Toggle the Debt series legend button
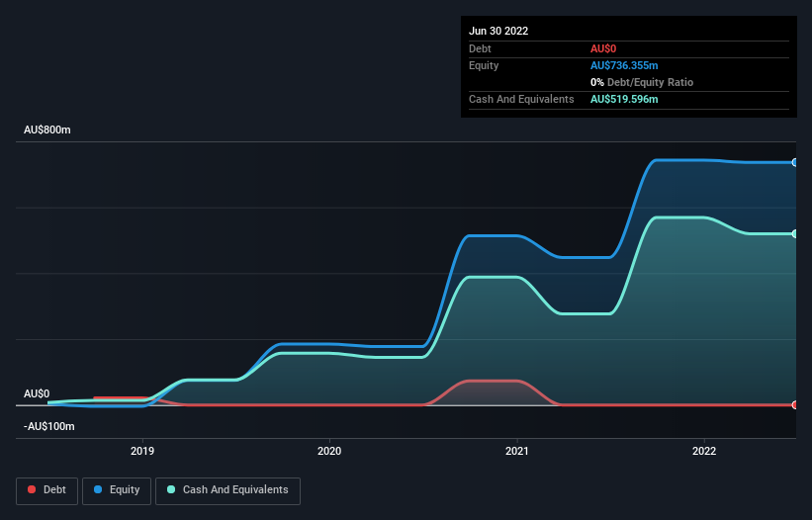This screenshot has width=812, height=520. click(x=47, y=490)
